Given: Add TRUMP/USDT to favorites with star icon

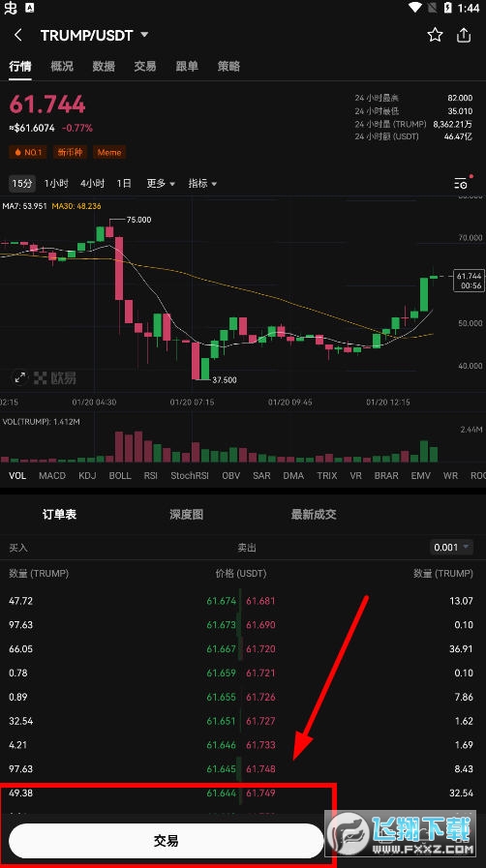Looking at the screenshot, I should (x=435, y=35).
